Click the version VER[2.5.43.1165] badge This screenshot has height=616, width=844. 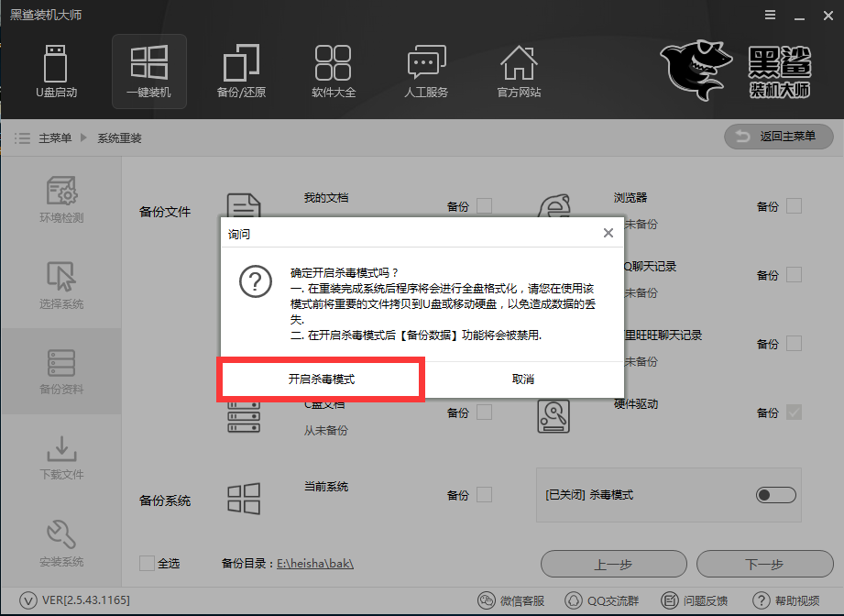pyautogui.click(x=74, y=599)
